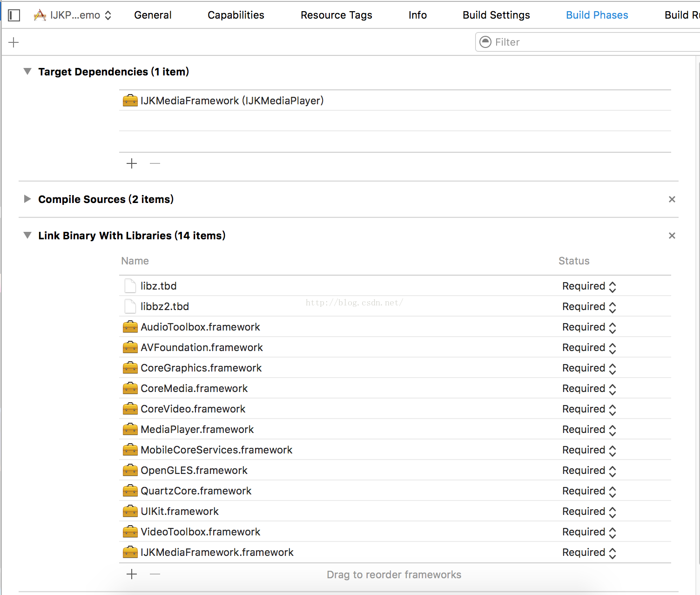Open status popup for CoreVideo.framework
The height and width of the screenshot is (595, 700).
(589, 409)
